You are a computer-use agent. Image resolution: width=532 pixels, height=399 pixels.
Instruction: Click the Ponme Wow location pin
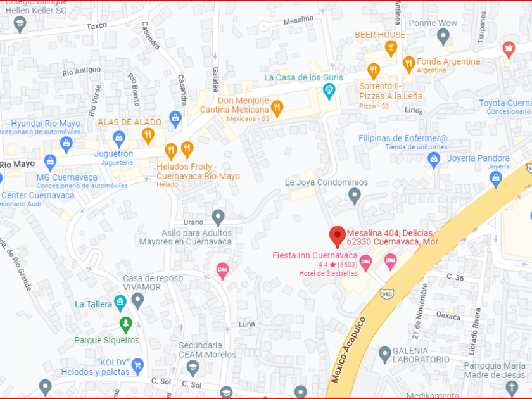pos(443,37)
